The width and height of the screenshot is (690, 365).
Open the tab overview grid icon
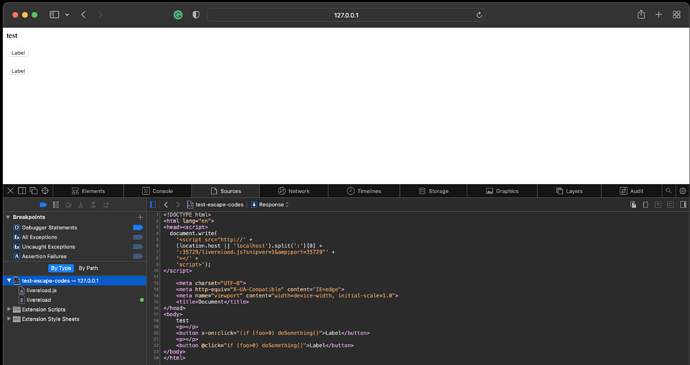click(676, 15)
